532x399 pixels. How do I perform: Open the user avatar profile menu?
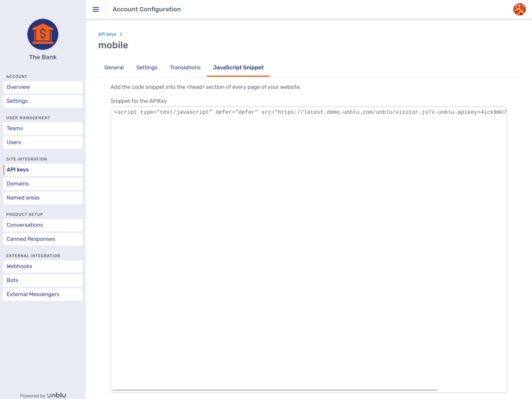(519, 9)
